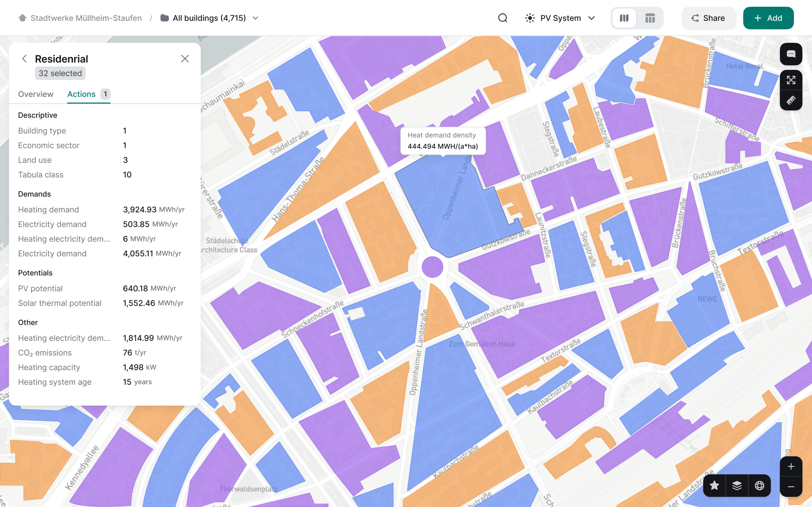Open the favorites star icon at bottom
Screen dimensions: 812x507
[714, 485]
